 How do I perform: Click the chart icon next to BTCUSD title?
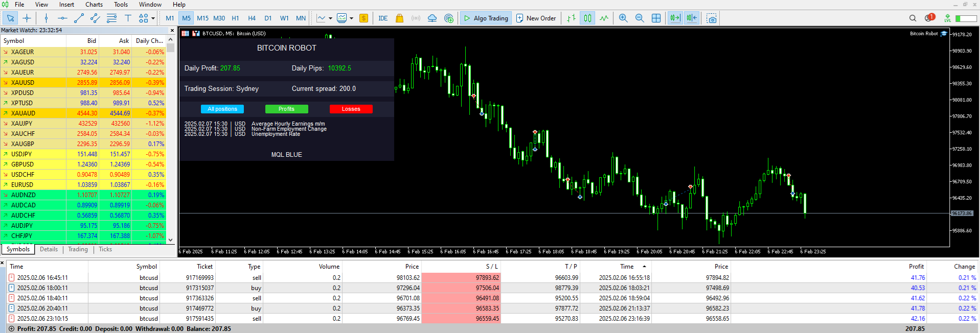tap(196, 33)
